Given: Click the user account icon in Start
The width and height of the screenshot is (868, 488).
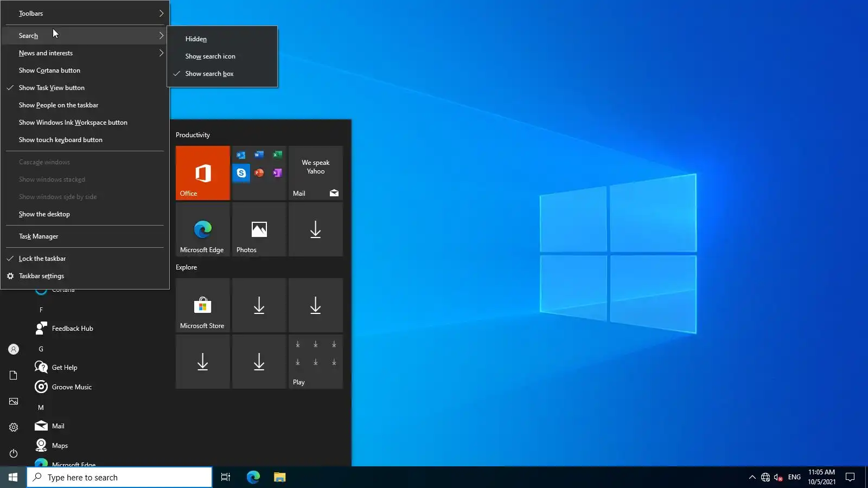Looking at the screenshot, I should click(14, 349).
